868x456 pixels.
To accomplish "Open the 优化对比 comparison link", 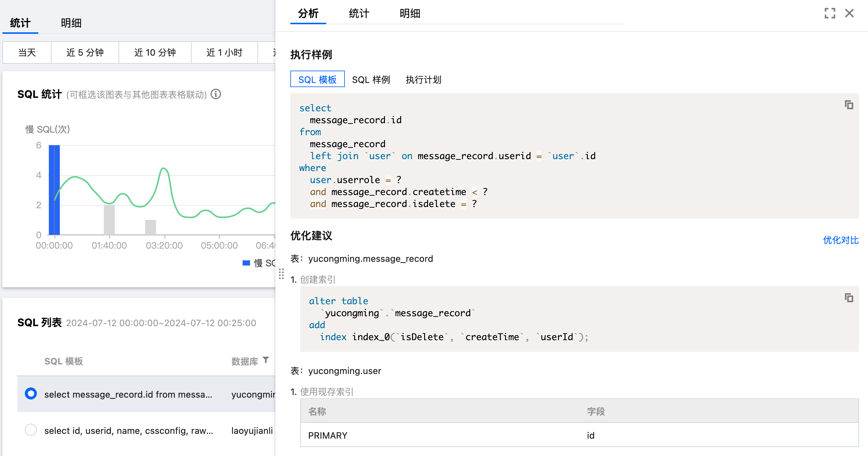I will (840, 241).
